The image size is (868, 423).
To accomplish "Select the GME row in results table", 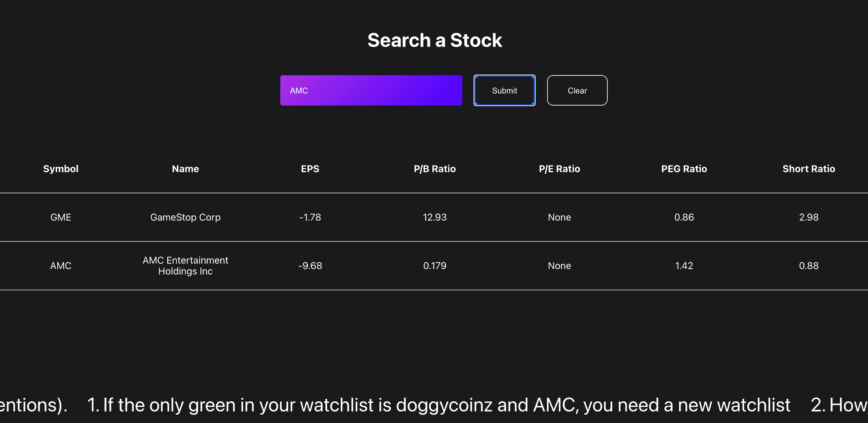I will [x=434, y=217].
